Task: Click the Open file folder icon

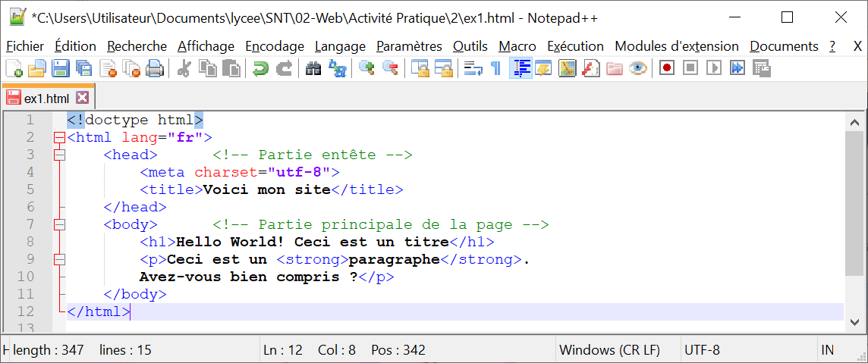Action: (36, 68)
